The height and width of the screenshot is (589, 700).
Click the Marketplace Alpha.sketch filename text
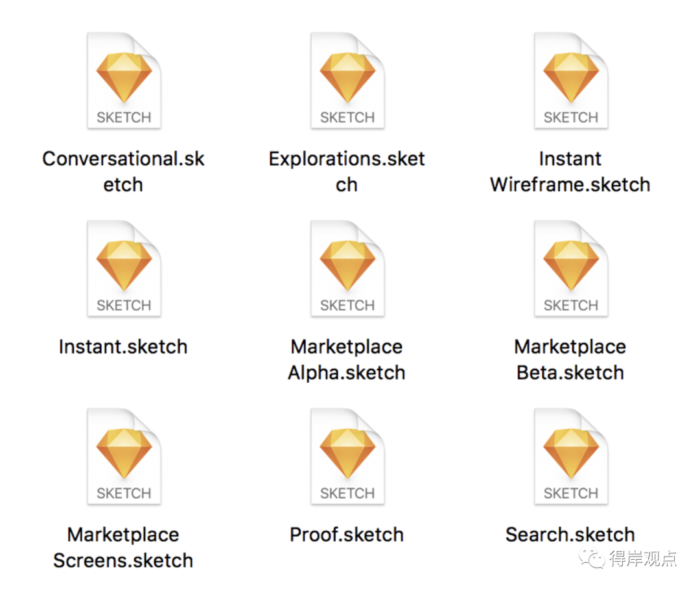pos(347,360)
